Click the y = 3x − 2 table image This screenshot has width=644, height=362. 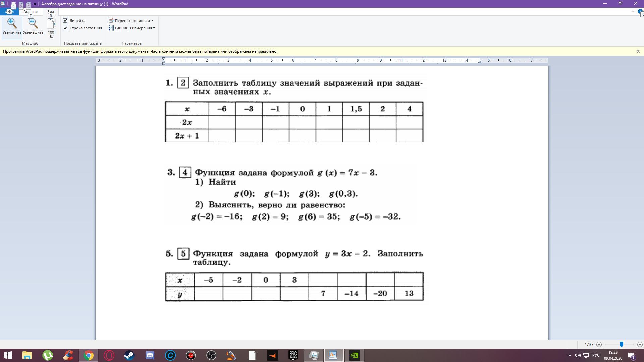[x=294, y=287]
